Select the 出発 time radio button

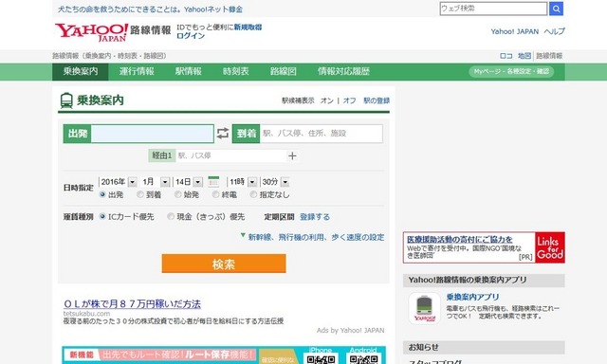(x=102, y=194)
